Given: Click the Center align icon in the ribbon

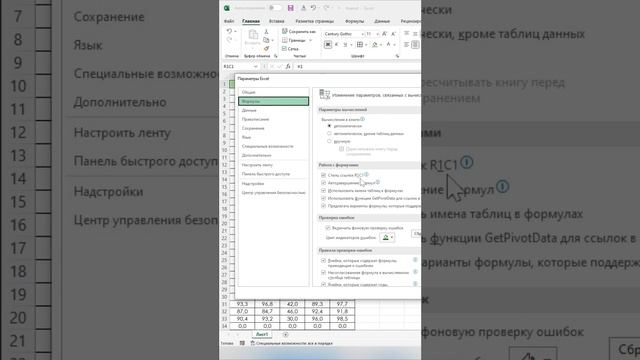Looking at the screenshot, I should (x=415, y=45).
